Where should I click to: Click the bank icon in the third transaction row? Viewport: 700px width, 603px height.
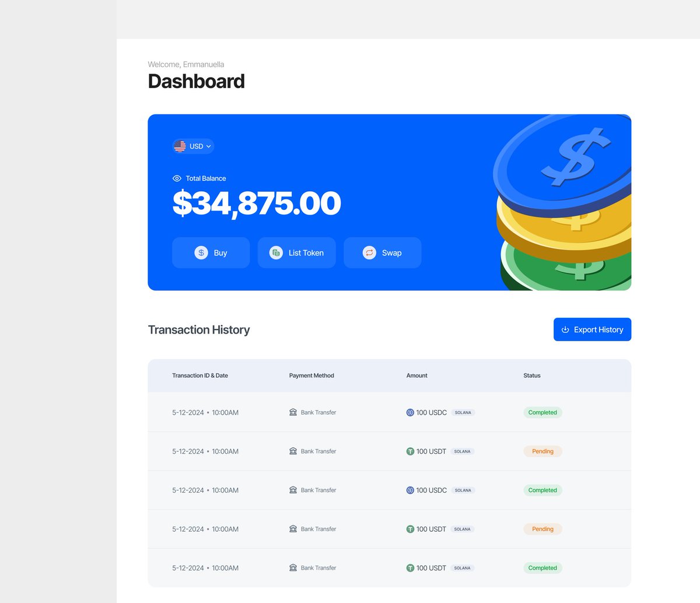[x=293, y=490]
